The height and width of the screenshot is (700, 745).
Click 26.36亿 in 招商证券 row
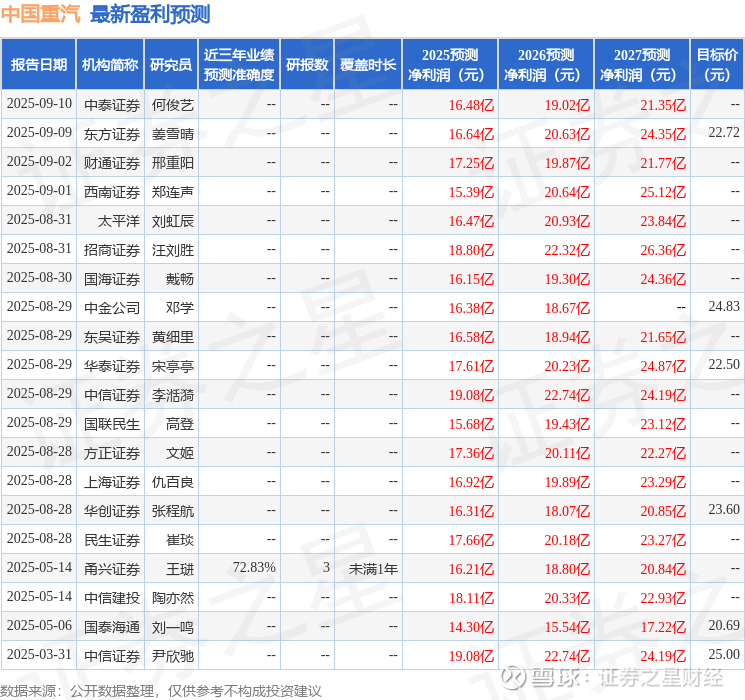(x=663, y=250)
